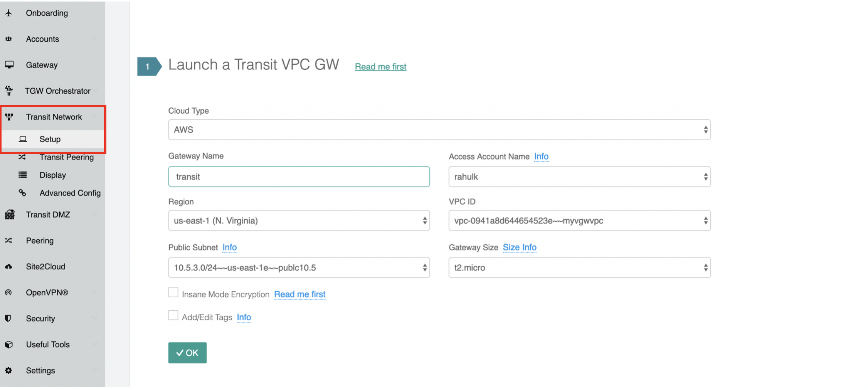Screen dimensions: 868x390
Task: Enable the Insane Mode Encryption checkbox
Action: (173, 293)
